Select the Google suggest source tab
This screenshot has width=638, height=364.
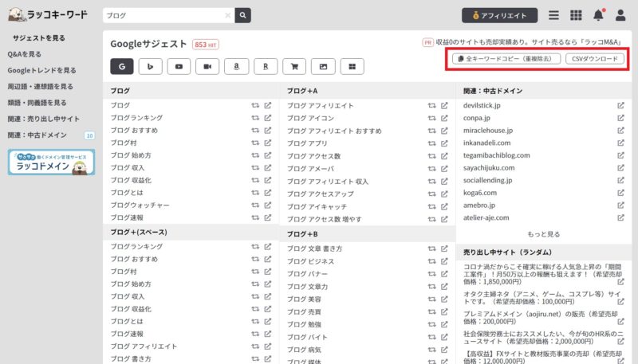tap(122, 67)
